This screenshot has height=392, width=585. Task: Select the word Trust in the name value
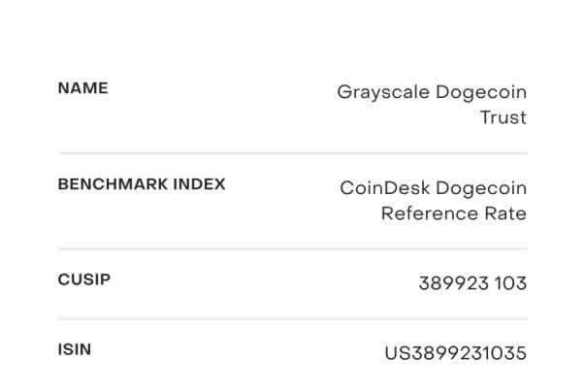coord(503,118)
